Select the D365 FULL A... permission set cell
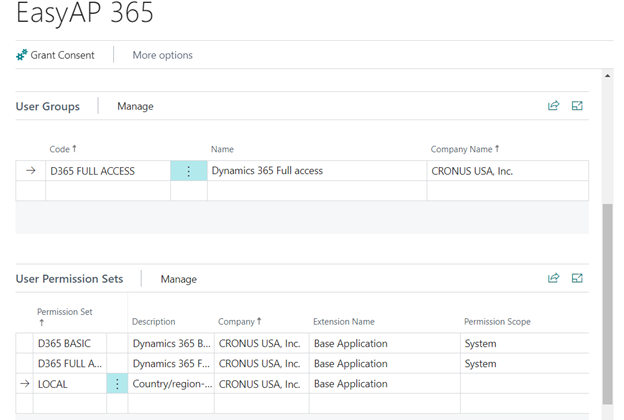624x420 pixels. coord(70,363)
